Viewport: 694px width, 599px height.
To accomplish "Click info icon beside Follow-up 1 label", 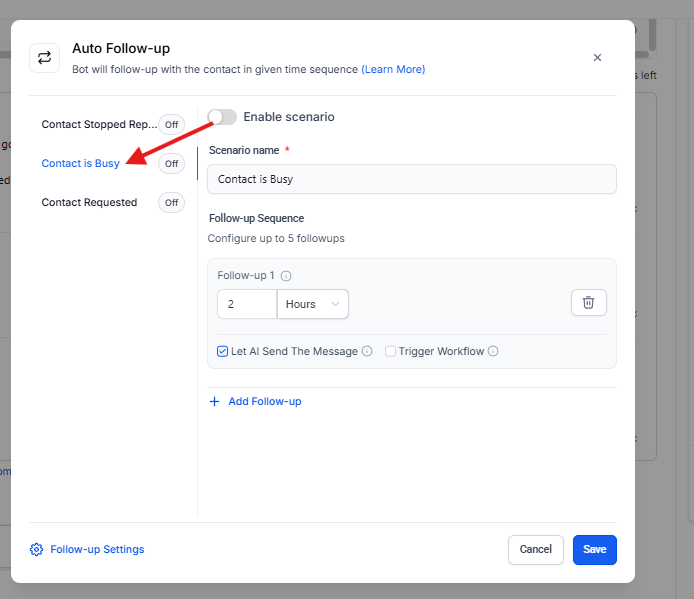I will click(x=286, y=276).
